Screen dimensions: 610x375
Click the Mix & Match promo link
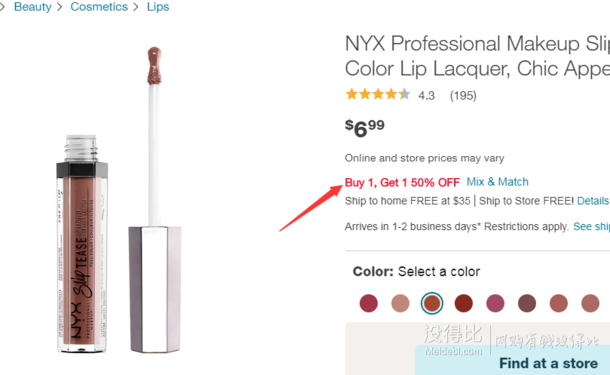pyautogui.click(x=497, y=182)
